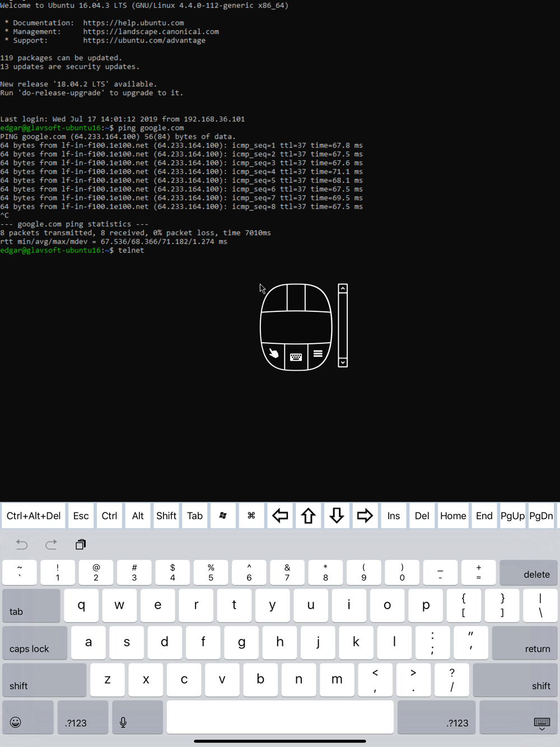
Task: Tap the number 5 percent key
Action: pos(211,573)
